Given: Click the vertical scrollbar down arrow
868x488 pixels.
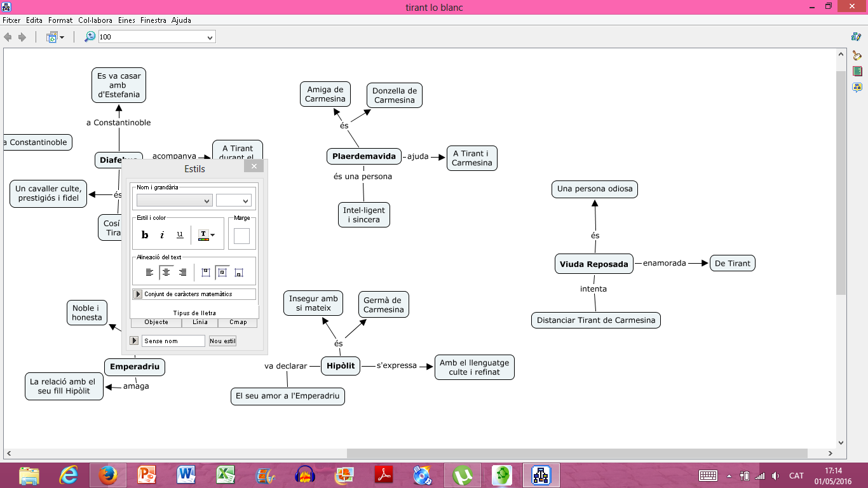Looking at the screenshot, I should pos(841,442).
